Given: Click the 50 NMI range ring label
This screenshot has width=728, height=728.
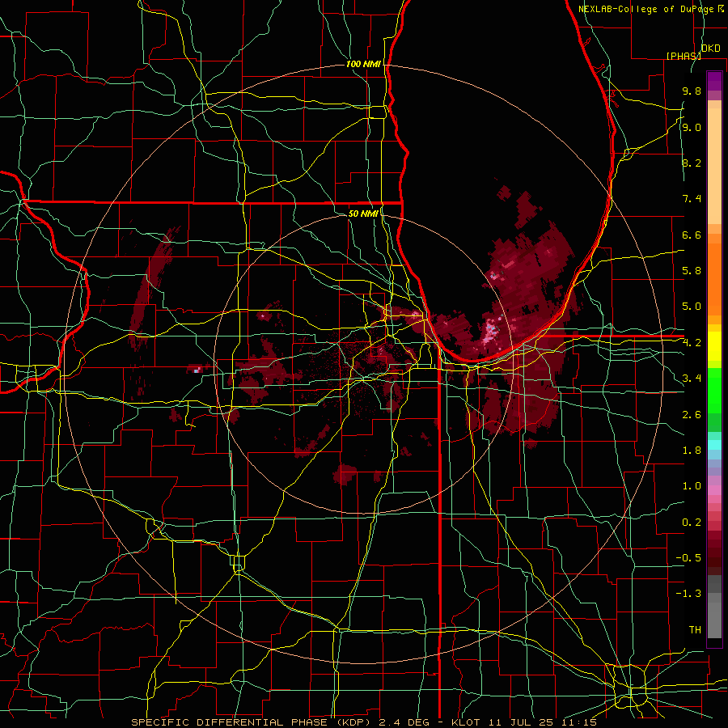Looking at the screenshot, I should tap(363, 214).
